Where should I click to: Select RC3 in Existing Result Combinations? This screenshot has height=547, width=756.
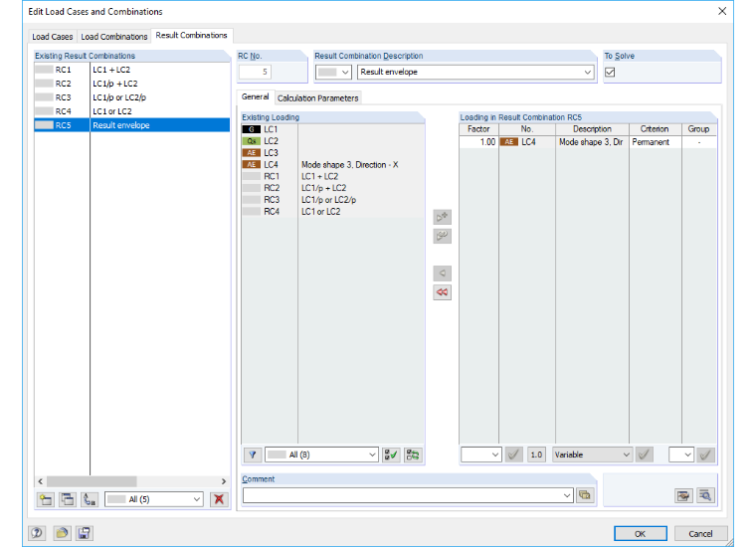click(x=131, y=97)
